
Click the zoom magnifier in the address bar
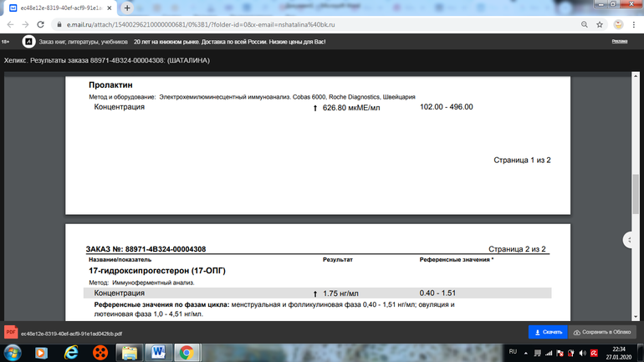[x=582, y=24]
